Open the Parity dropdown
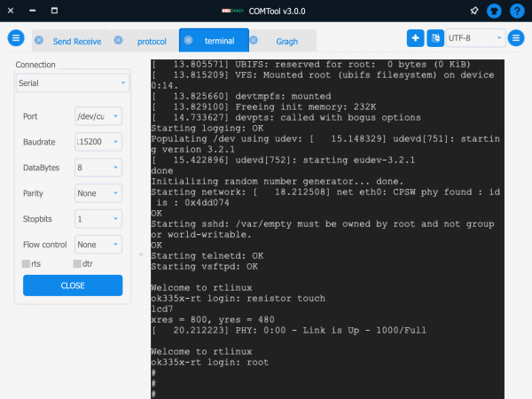The height and width of the screenshot is (399, 532). tap(98, 192)
